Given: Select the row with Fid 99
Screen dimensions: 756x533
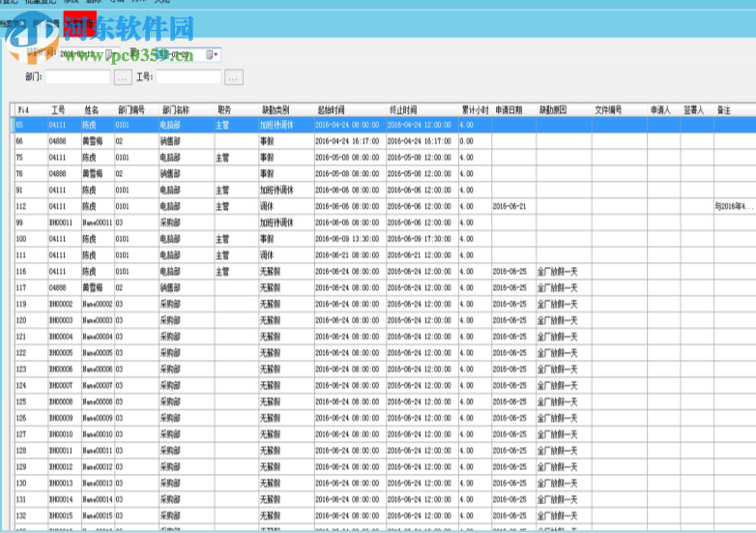Looking at the screenshot, I should pos(385,222).
